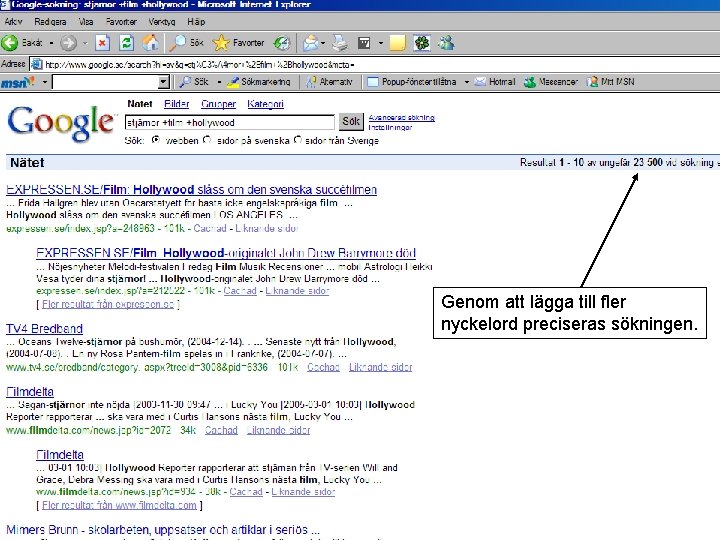Expand the Back button history dropdown
720x540 pixels.
pos(51,43)
